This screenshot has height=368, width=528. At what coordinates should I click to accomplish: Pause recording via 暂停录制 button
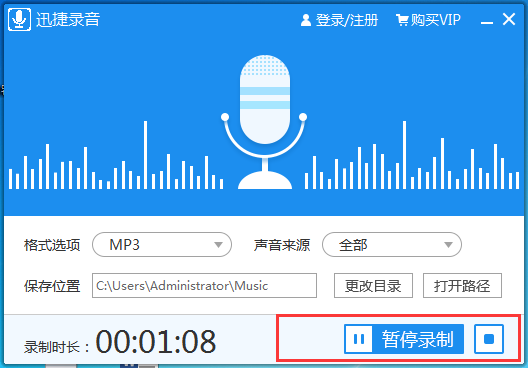[404, 339]
